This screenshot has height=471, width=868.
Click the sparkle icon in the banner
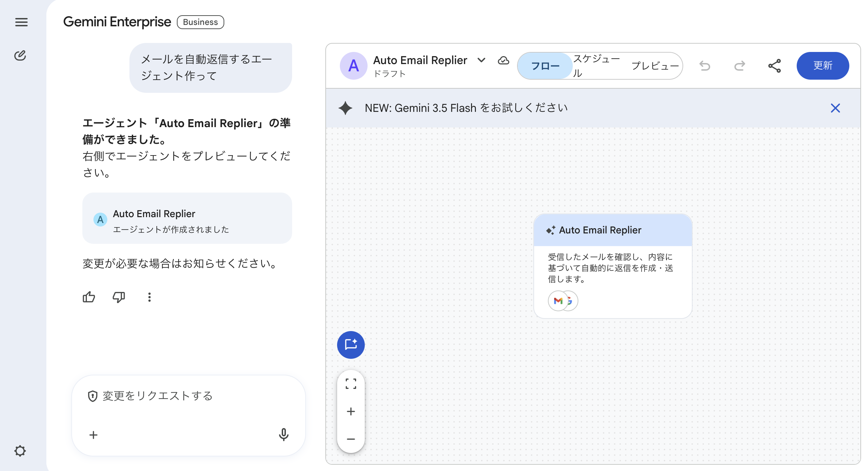point(345,108)
